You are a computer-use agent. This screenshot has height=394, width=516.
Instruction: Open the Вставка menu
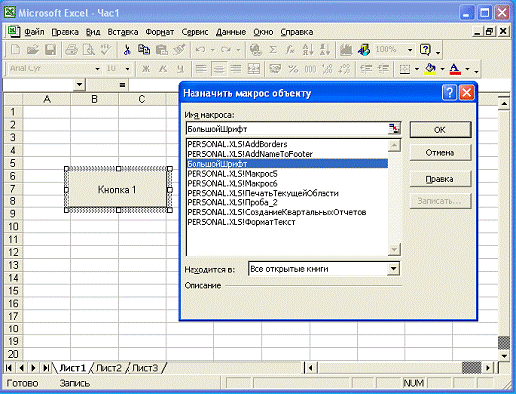point(123,32)
